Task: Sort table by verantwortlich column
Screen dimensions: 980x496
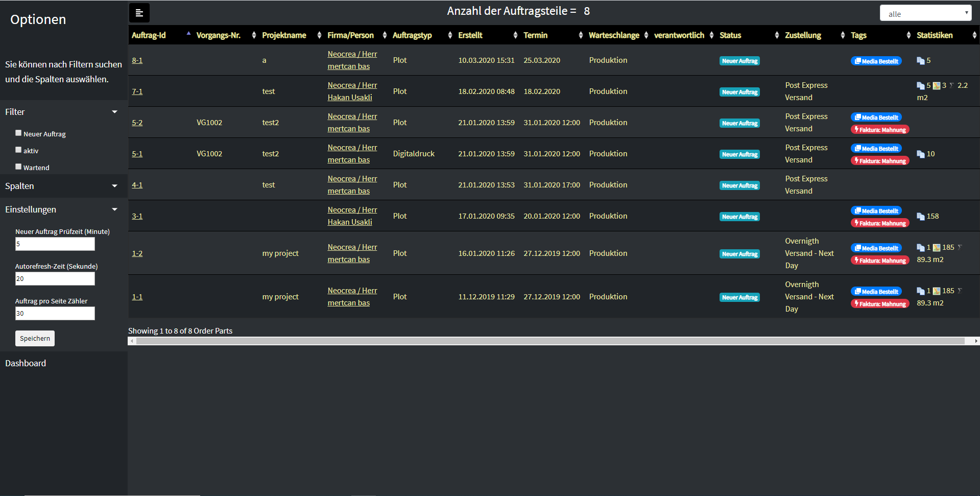Action: (683, 35)
